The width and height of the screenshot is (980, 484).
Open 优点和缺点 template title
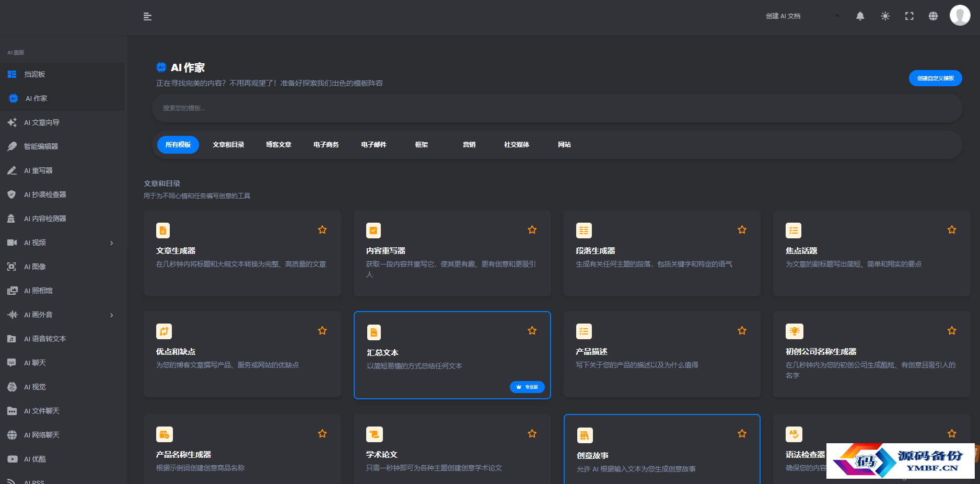[x=176, y=352]
